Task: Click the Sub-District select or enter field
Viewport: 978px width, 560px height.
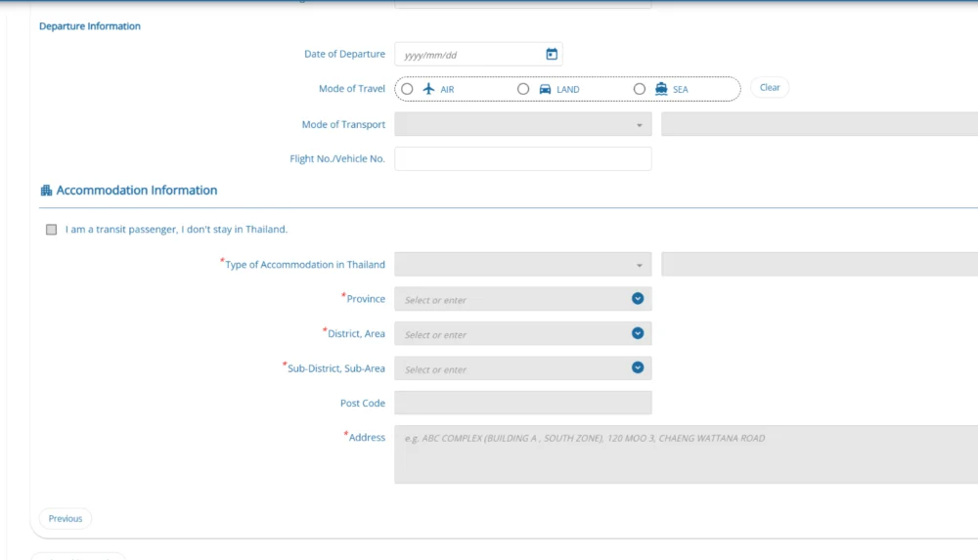Action: point(522,367)
